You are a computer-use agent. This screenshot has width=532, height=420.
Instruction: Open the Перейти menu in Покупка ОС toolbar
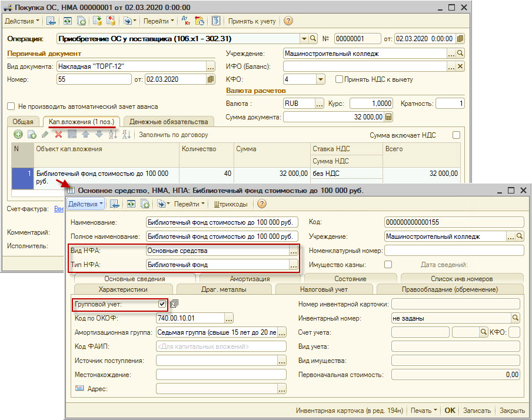coord(158,21)
